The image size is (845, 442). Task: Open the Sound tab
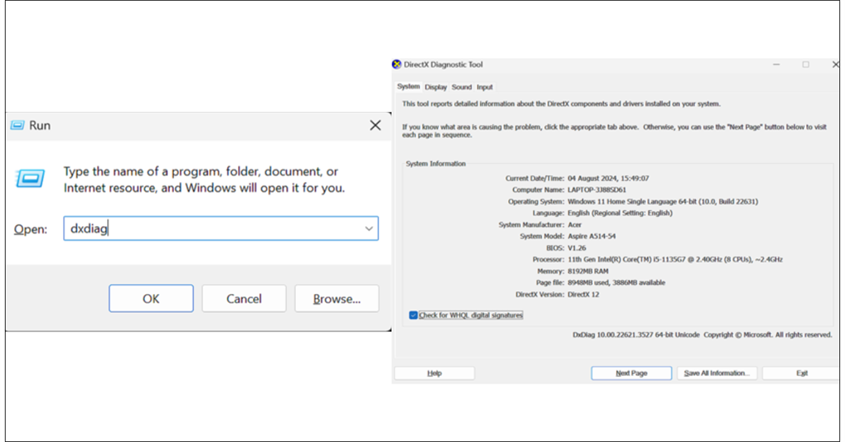point(461,87)
